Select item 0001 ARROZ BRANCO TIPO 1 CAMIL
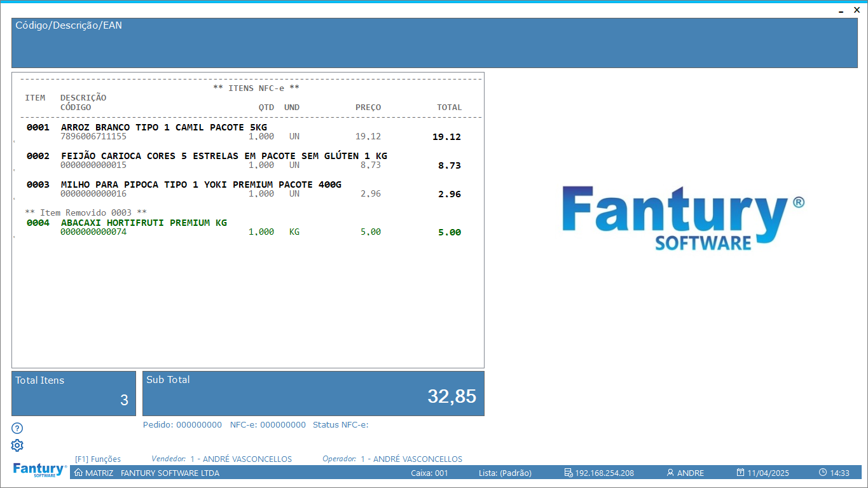The width and height of the screenshot is (868, 488). point(164,127)
